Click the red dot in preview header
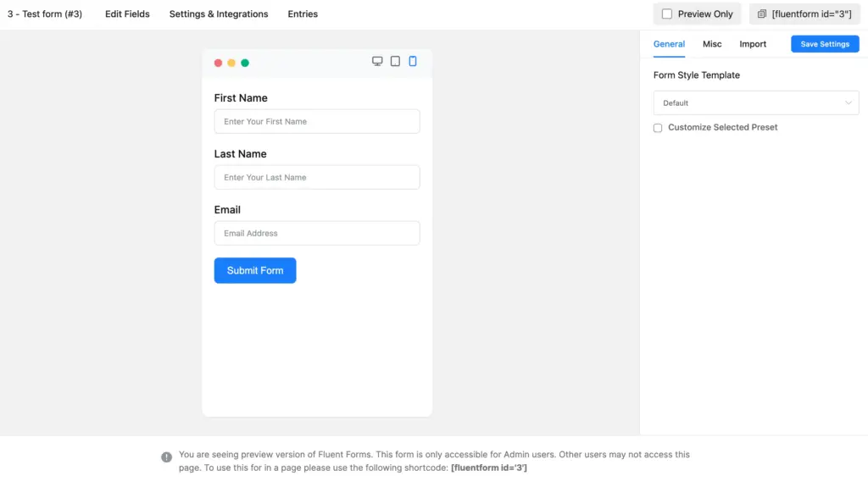Viewport: 868px width, 487px height. [218, 63]
